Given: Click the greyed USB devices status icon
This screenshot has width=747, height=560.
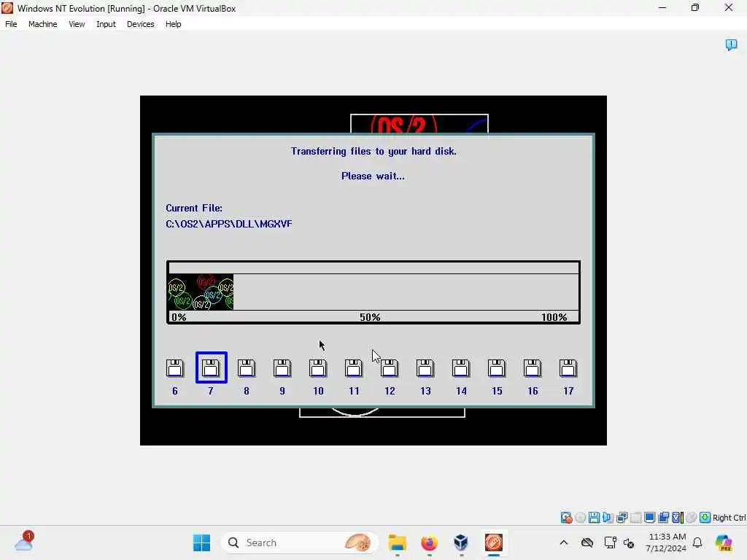Looking at the screenshot, I should point(636,518).
